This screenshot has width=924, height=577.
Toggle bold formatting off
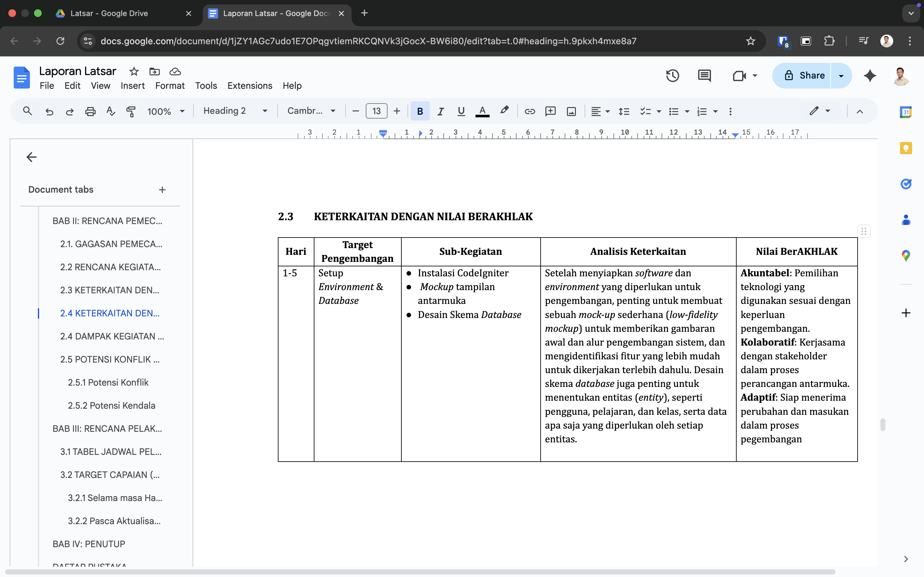pos(420,111)
